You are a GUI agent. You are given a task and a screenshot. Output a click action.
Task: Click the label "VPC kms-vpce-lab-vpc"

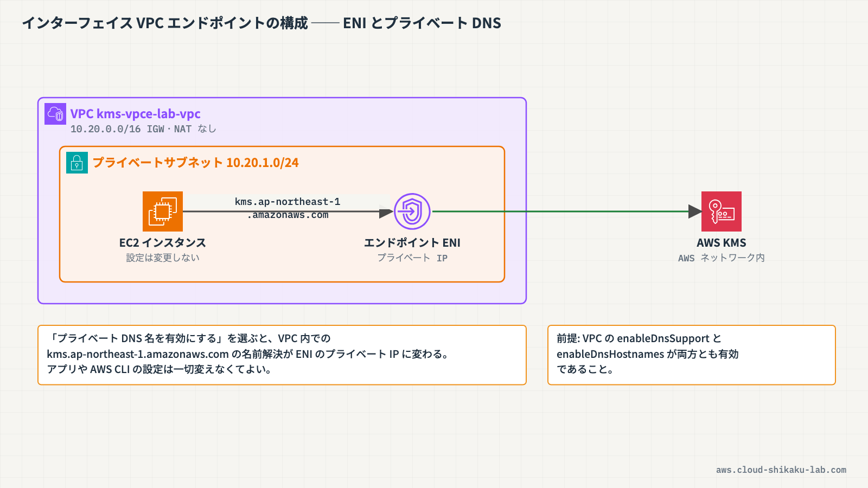tap(136, 114)
